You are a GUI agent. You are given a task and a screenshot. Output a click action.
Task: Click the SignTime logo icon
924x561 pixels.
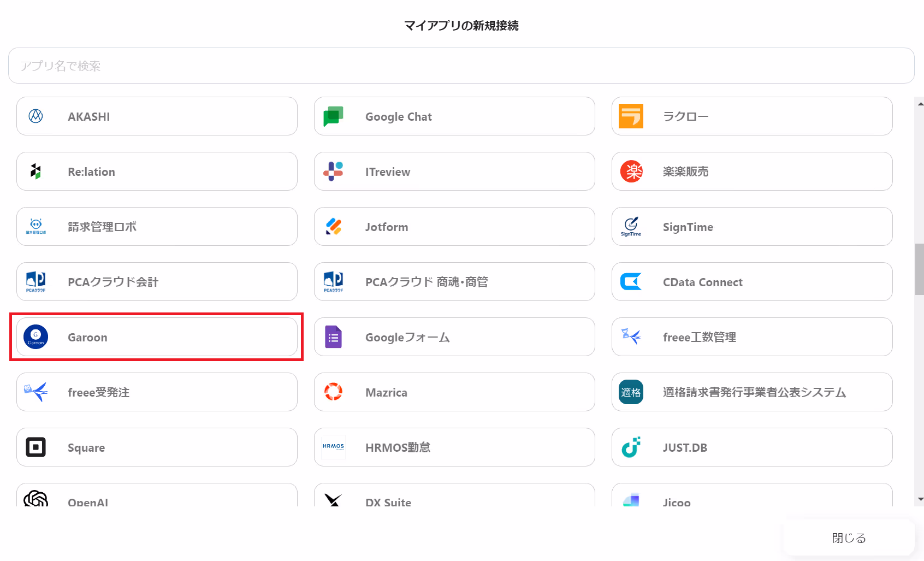[x=631, y=226]
